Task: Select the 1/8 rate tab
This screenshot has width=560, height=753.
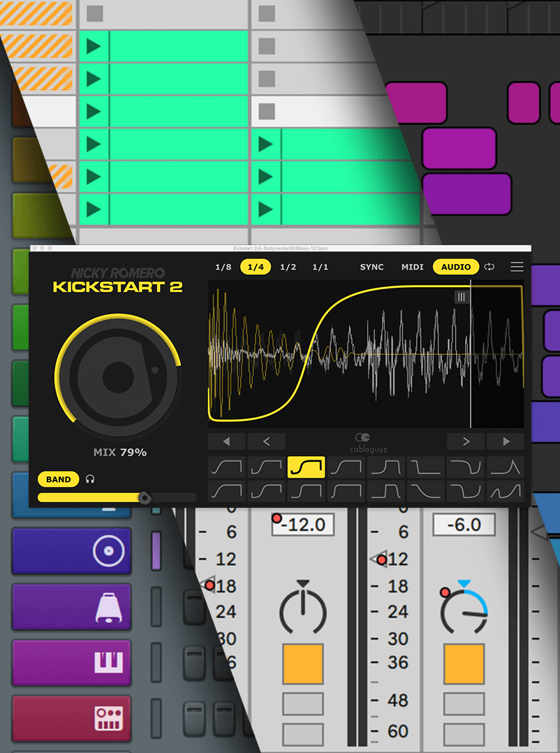Action: click(224, 266)
